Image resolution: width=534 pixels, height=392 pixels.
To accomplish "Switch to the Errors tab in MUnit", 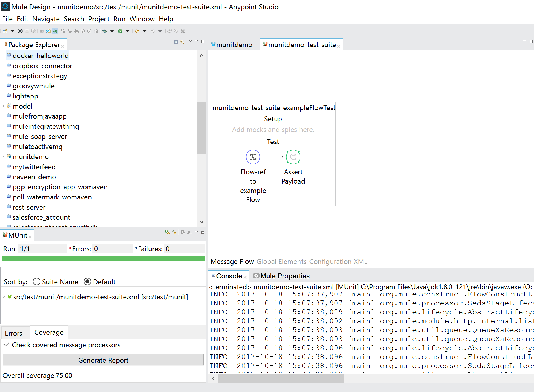I will tap(14, 333).
